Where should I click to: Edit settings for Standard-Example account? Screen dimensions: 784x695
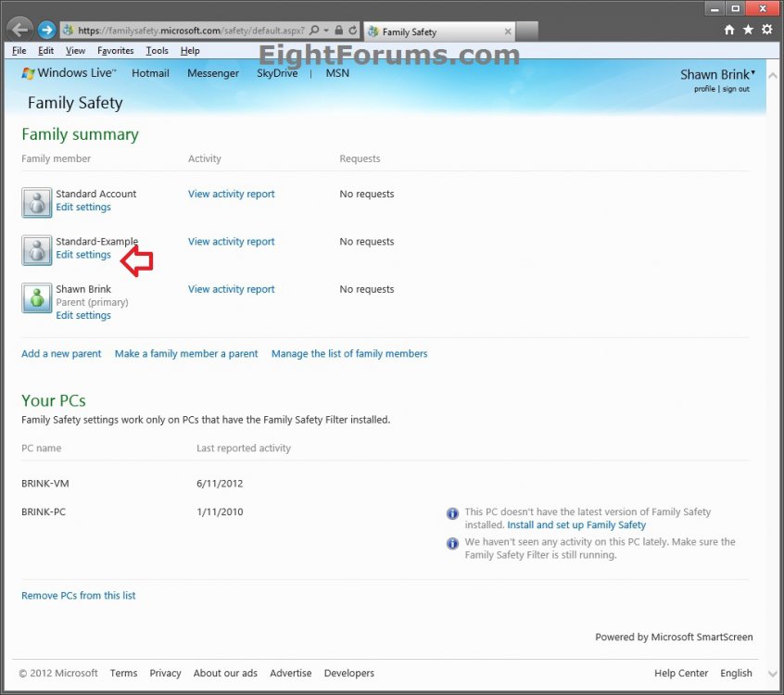tap(83, 254)
